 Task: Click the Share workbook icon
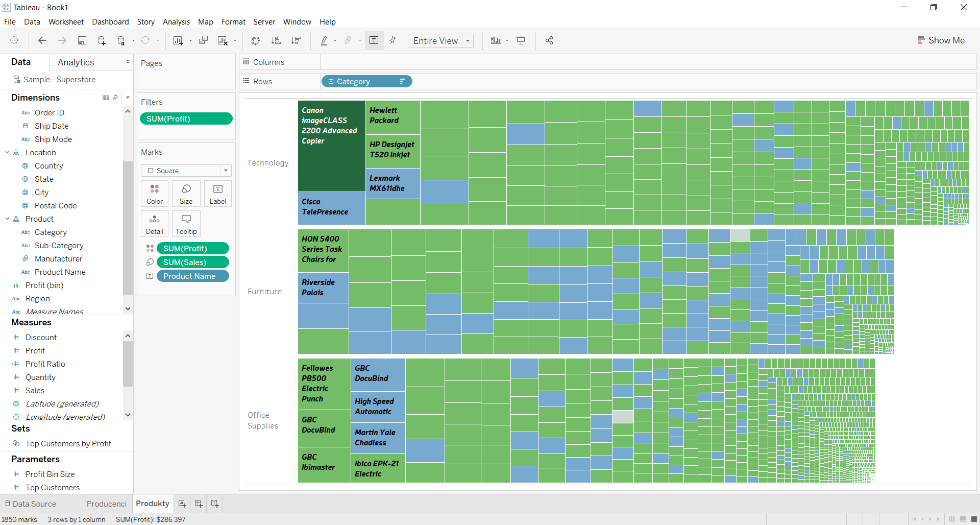549,41
